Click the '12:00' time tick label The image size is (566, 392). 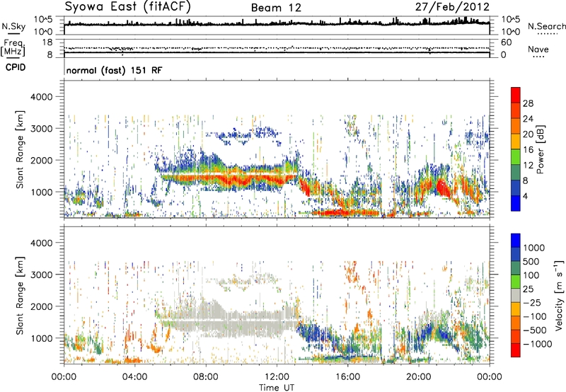[277, 377]
